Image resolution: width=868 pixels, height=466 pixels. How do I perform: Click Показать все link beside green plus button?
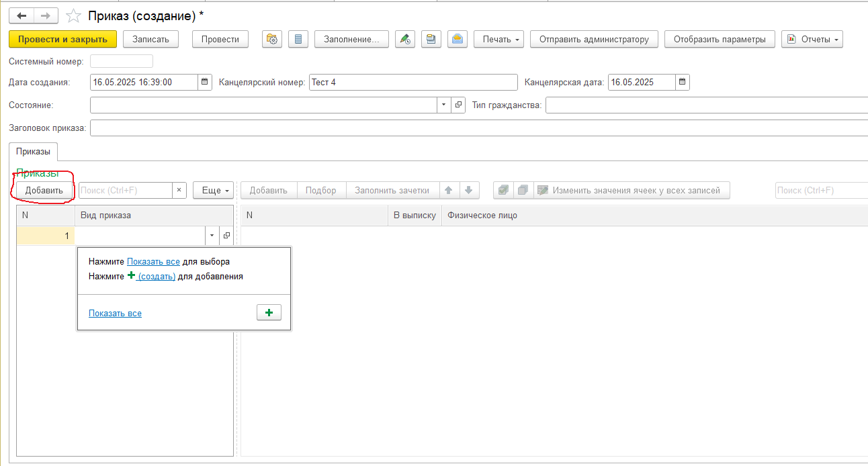click(115, 314)
